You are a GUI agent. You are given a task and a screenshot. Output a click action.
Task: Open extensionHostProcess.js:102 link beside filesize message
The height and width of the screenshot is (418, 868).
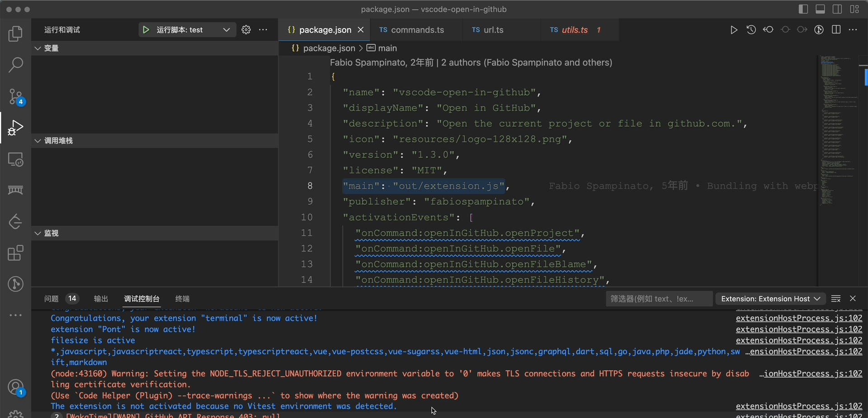tap(799, 340)
